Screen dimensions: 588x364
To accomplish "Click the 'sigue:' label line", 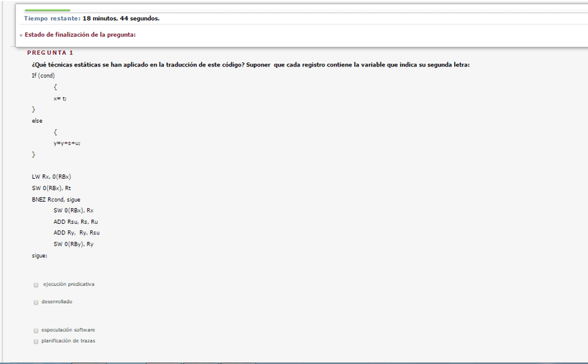I will click(x=40, y=256).
